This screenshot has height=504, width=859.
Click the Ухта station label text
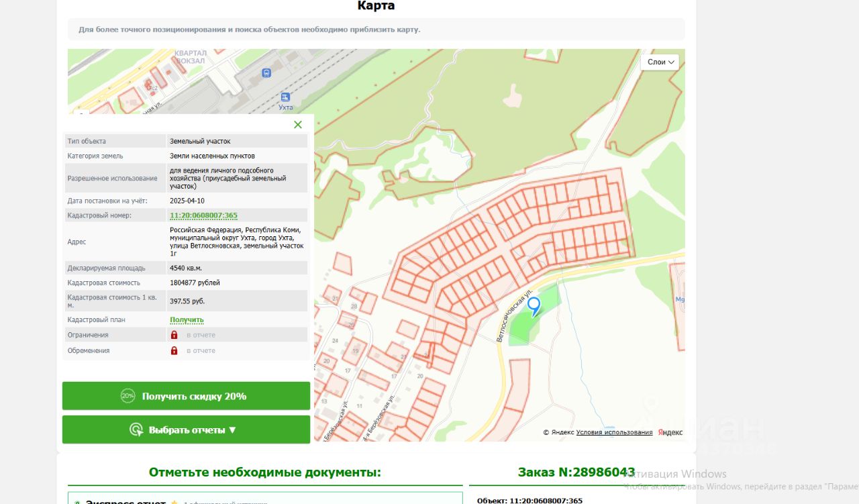pos(286,107)
